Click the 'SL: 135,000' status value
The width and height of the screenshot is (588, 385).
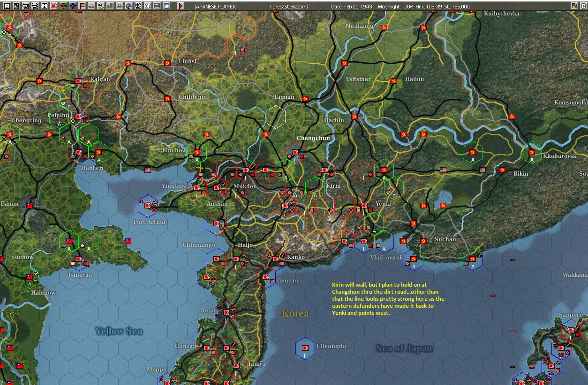coord(457,7)
